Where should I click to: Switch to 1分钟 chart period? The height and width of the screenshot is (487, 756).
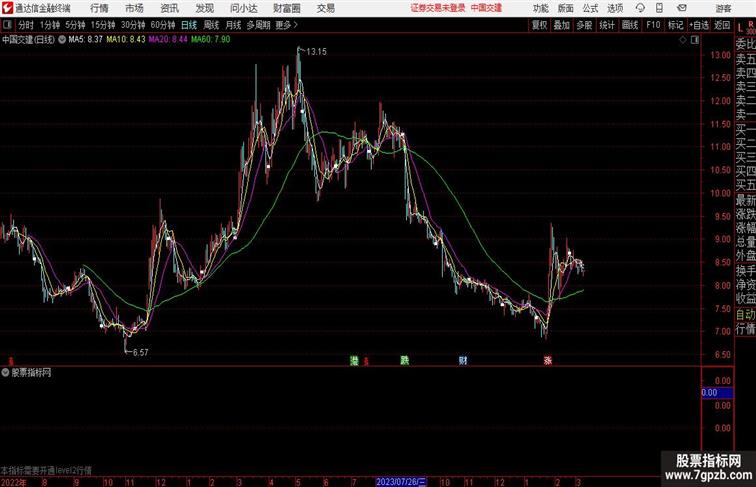[x=49, y=25]
